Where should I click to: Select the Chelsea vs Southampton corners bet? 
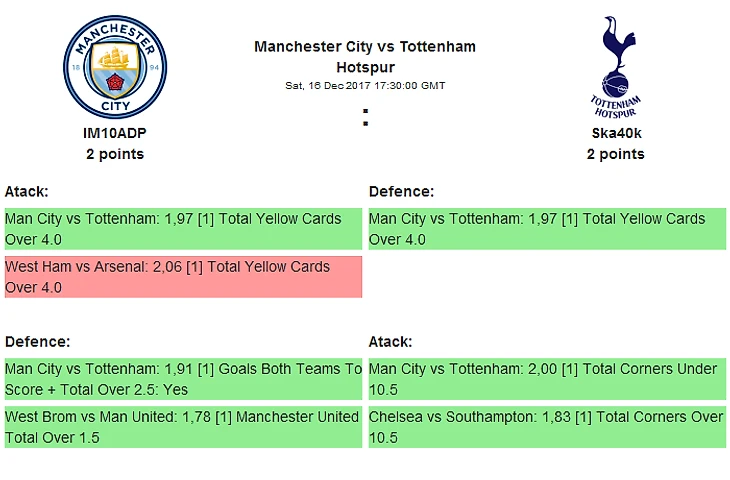(x=546, y=427)
